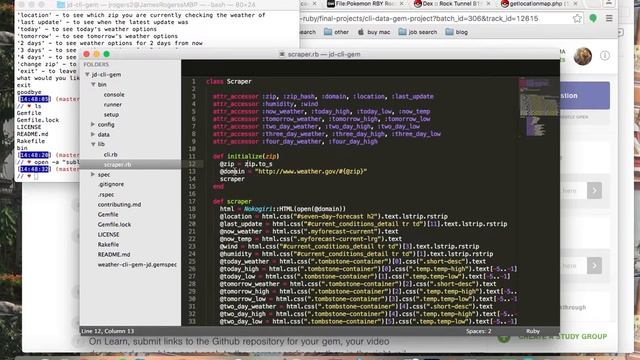This screenshot has width=640, height=360.
Task: Expand the data folder
Action: [x=93, y=134]
